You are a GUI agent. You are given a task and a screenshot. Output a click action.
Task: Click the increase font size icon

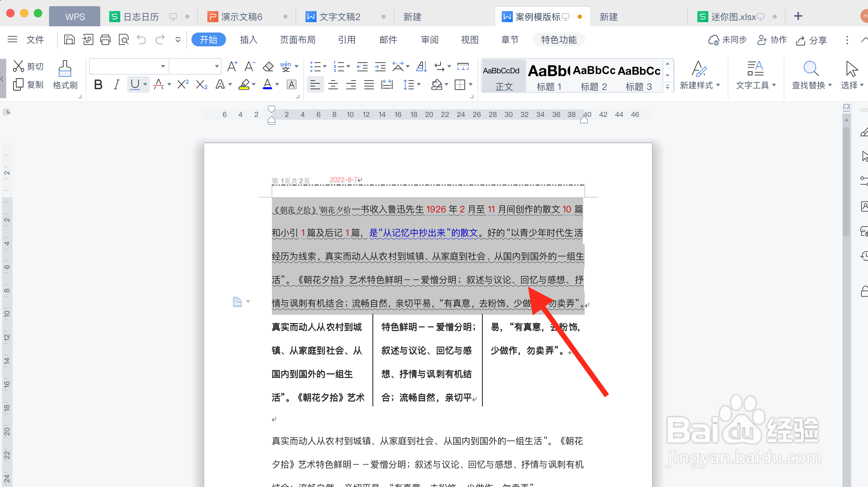pos(232,66)
